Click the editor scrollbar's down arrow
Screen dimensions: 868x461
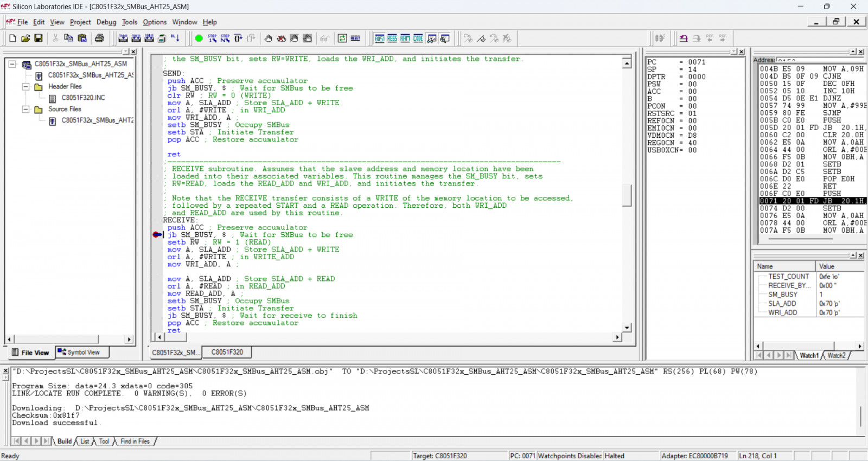coord(627,328)
